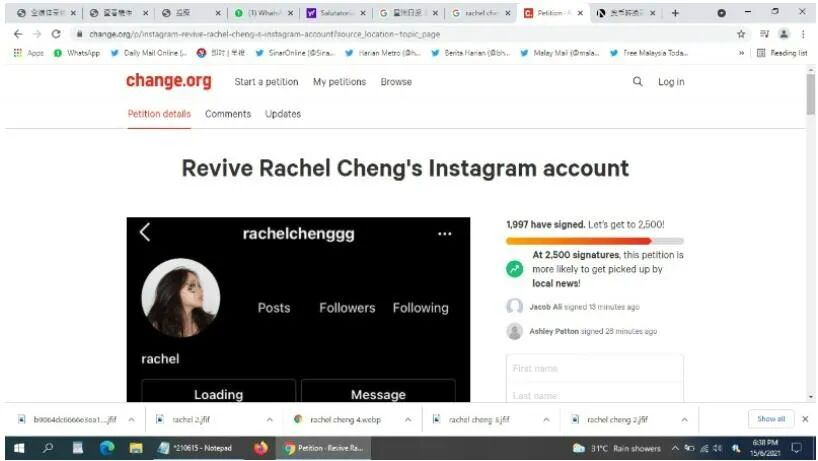Screen dimensions: 818x461
Task: Expand options for rachel cheng 2.jfif download
Action: pos(684,419)
